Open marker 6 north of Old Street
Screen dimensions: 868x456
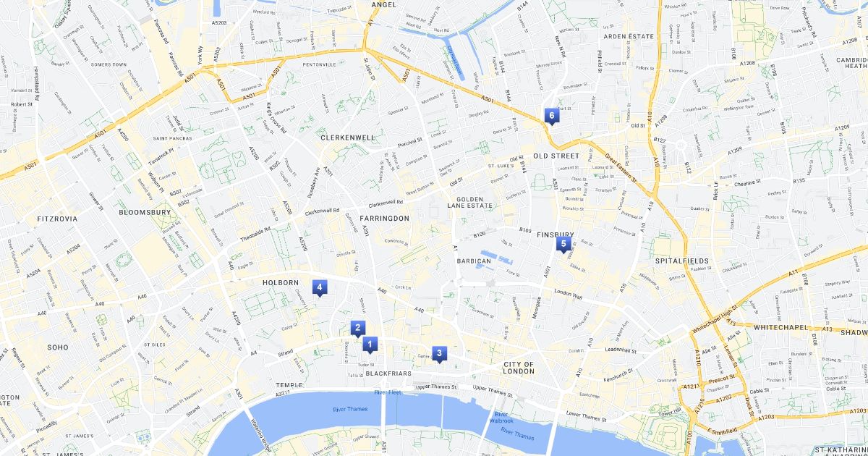[551, 117]
